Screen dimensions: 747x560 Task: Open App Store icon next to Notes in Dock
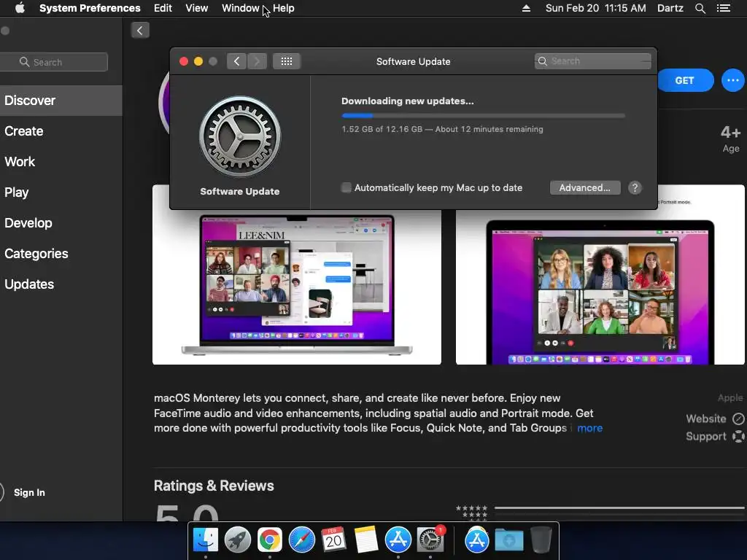coord(398,540)
